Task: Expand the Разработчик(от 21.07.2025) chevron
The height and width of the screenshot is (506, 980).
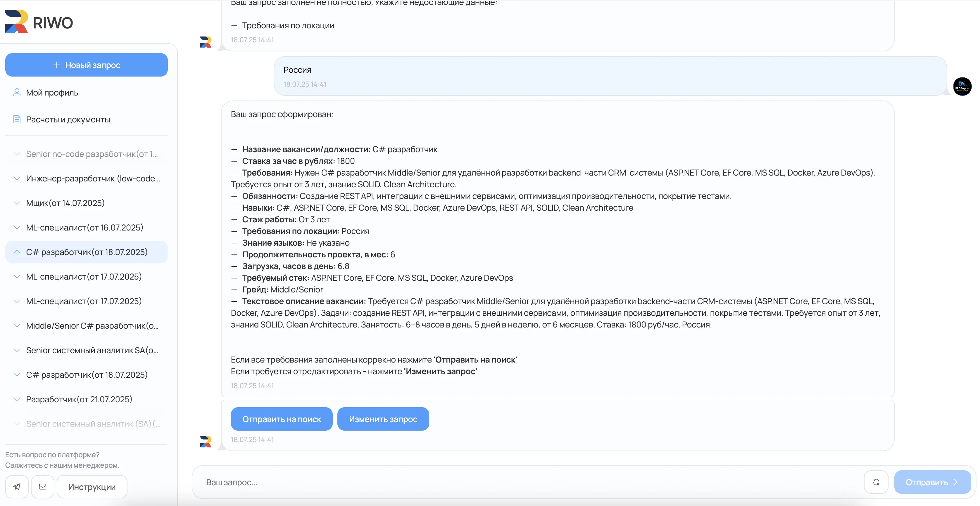Action: tap(17, 399)
